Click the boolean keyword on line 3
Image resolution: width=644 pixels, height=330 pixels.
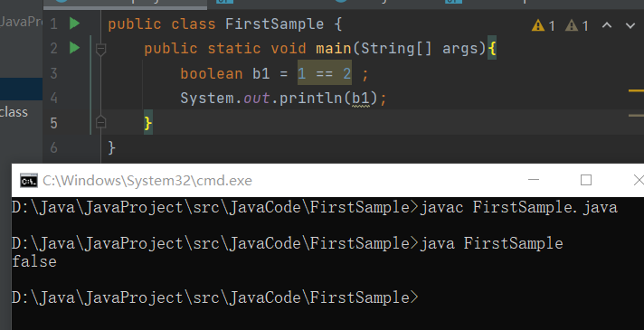(212, 73)
